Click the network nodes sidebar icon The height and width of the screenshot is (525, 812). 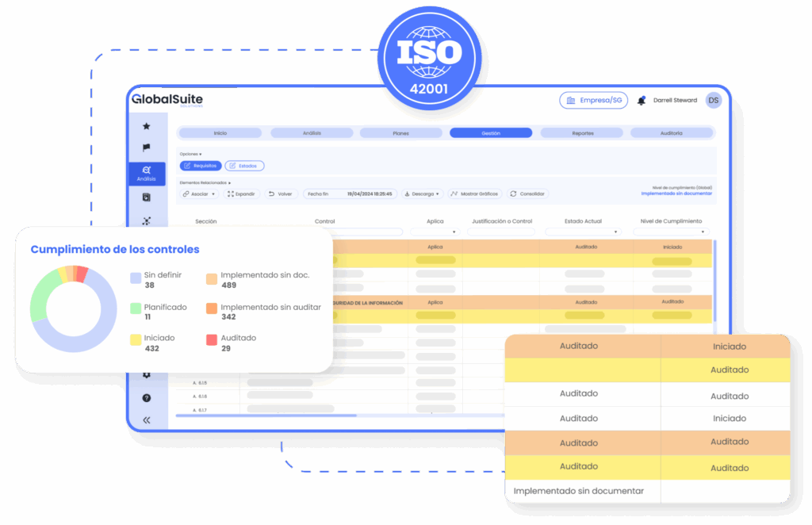(x=146, y=221)
